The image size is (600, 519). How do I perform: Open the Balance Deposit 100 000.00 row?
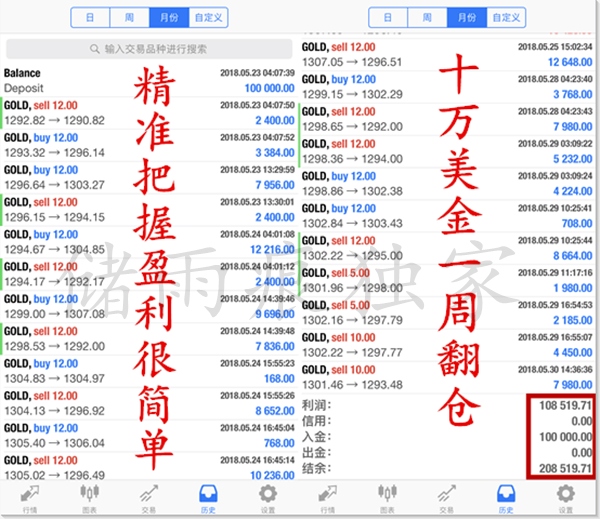pyautogui.click(x=149, y=81)
